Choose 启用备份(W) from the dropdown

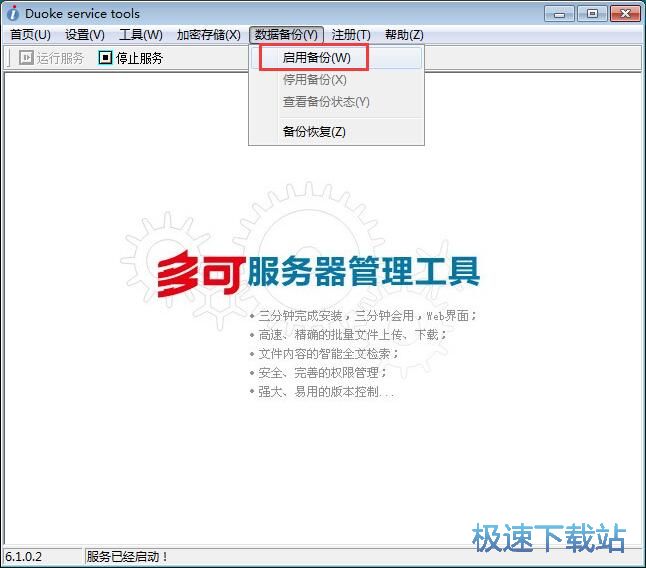(x=336, y=58)
